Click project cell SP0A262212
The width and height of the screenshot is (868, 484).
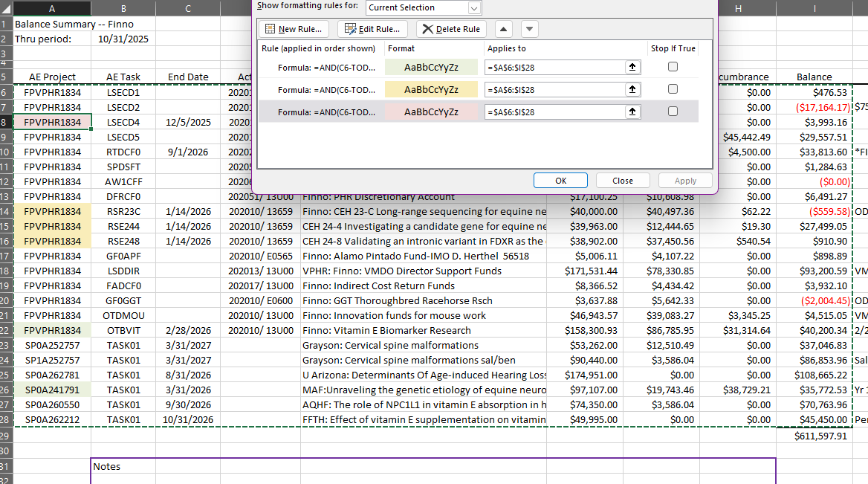[x=52, y=420]
